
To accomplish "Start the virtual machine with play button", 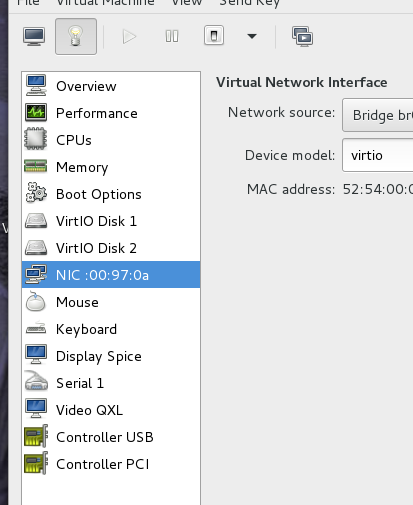I will pos(129,36).
